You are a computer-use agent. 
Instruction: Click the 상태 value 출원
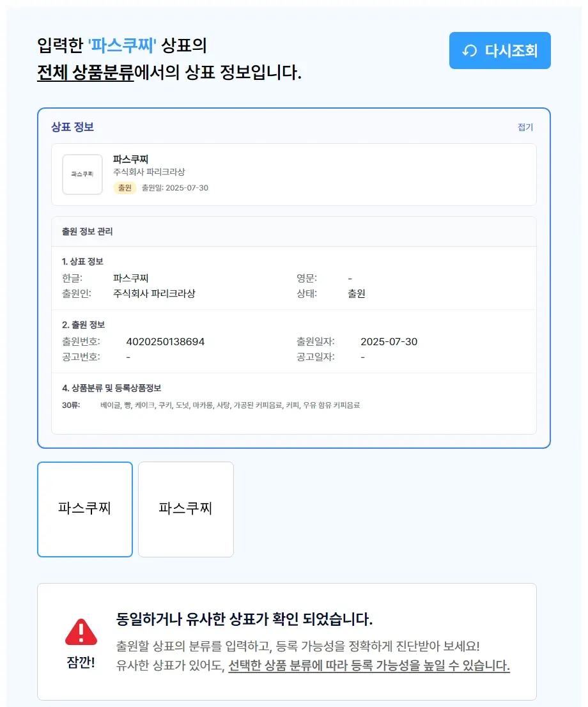tap(356, 293)
